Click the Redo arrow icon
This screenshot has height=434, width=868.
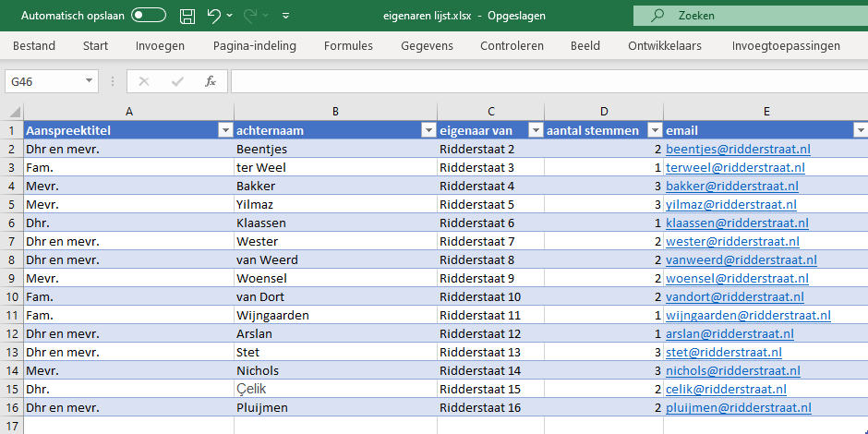[250, 16]
